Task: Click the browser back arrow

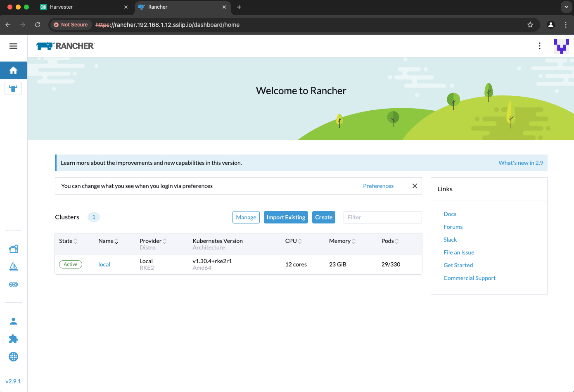Action: coord(8,25)
